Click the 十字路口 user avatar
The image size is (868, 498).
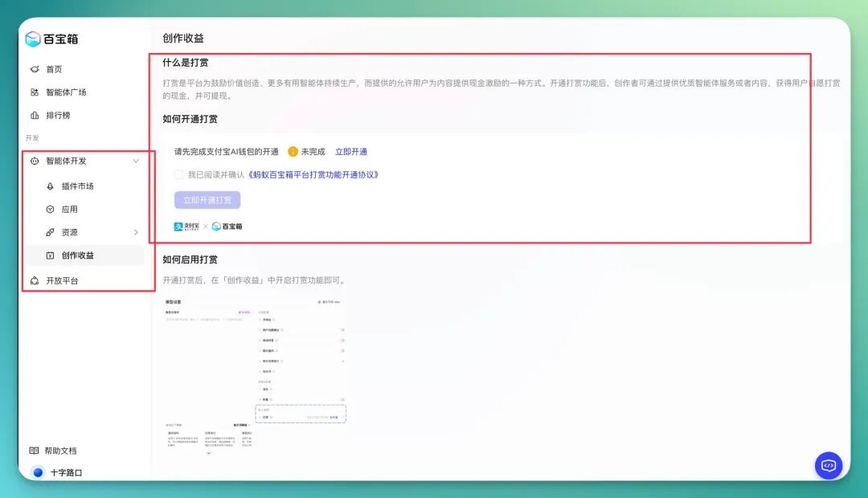38,472
